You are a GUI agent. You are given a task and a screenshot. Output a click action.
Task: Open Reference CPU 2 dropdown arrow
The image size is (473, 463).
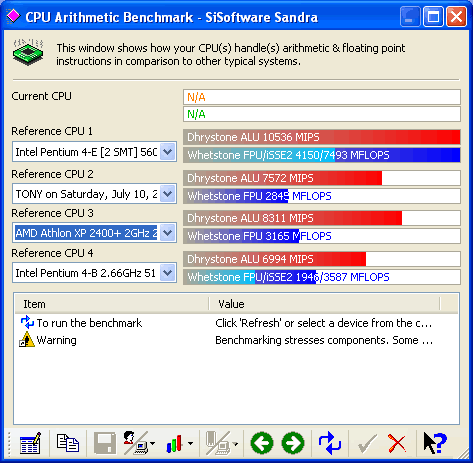168,194
